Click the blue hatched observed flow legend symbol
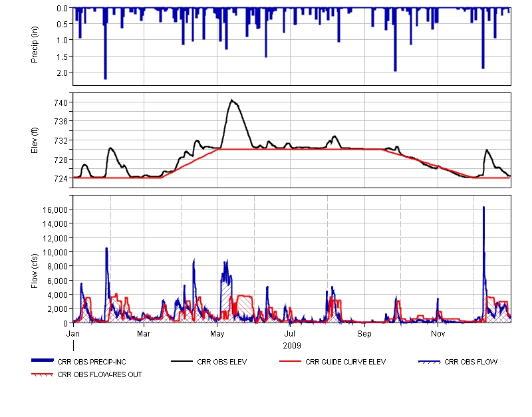 (x=429, y=362)
